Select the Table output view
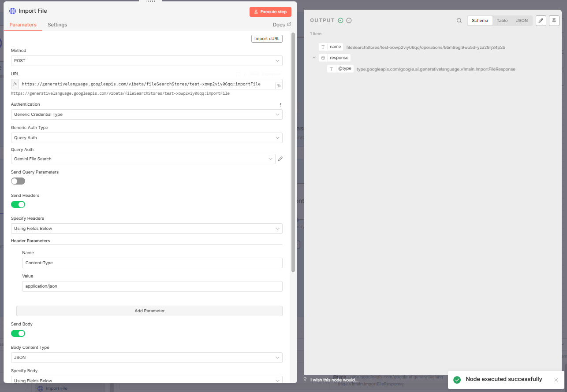This screenshot has width=567, height=392. pos(502,21)
